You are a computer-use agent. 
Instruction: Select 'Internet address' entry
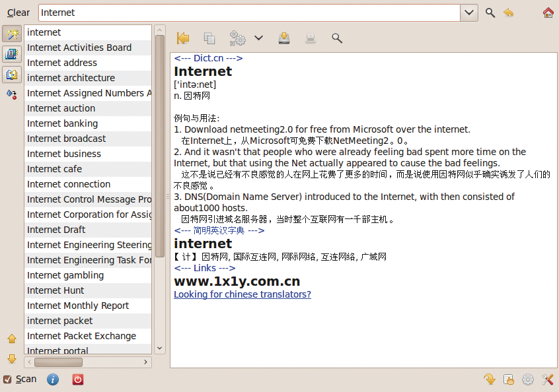coord(88,63)
